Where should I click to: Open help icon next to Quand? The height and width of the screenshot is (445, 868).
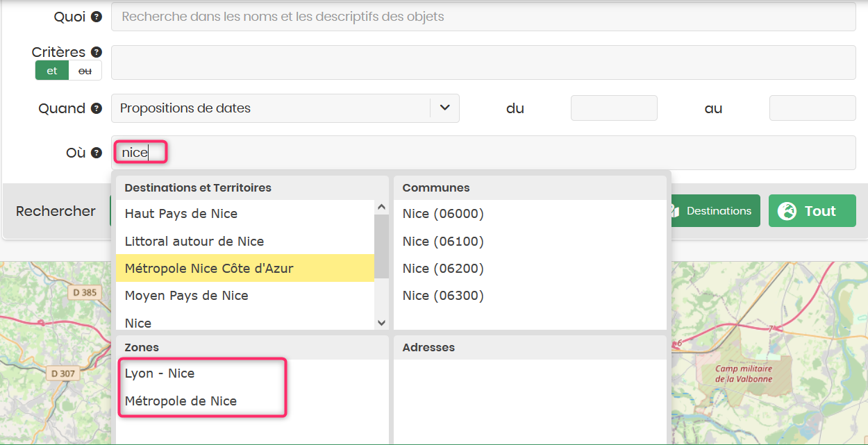tap(97, 108)
